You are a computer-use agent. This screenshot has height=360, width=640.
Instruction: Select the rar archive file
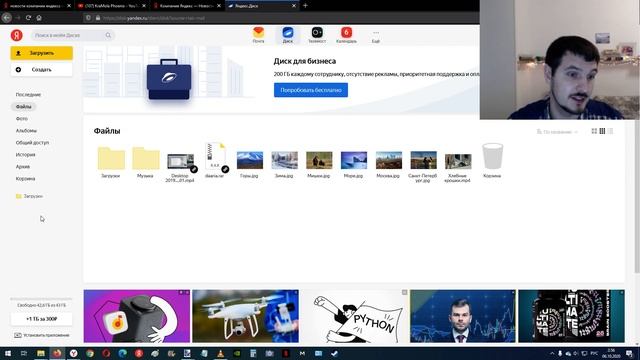point(215,160)
